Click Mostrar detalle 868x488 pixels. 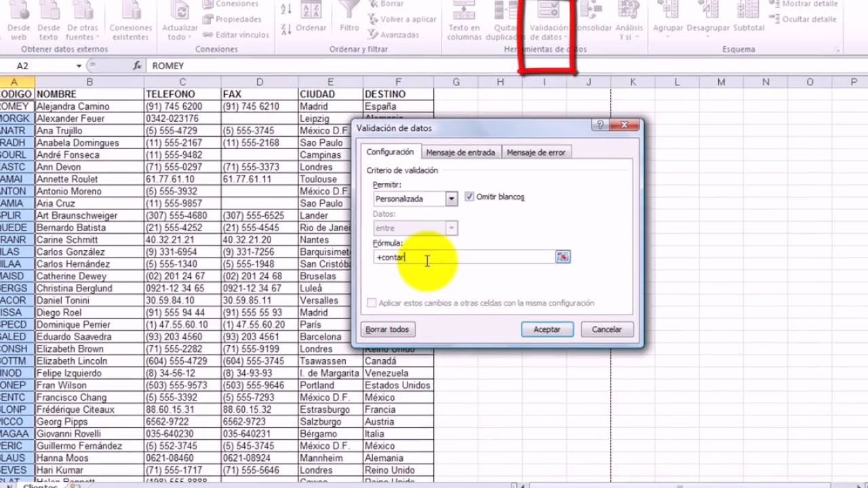click(x=804, y=4)
